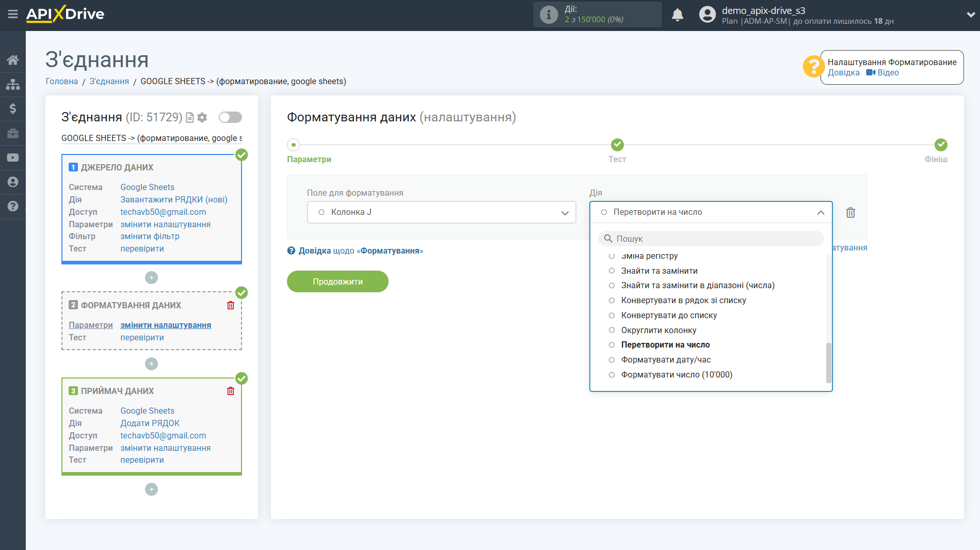Expand the account menu chevron
Viewport: 980px width, 550px height.
point(970,15)
